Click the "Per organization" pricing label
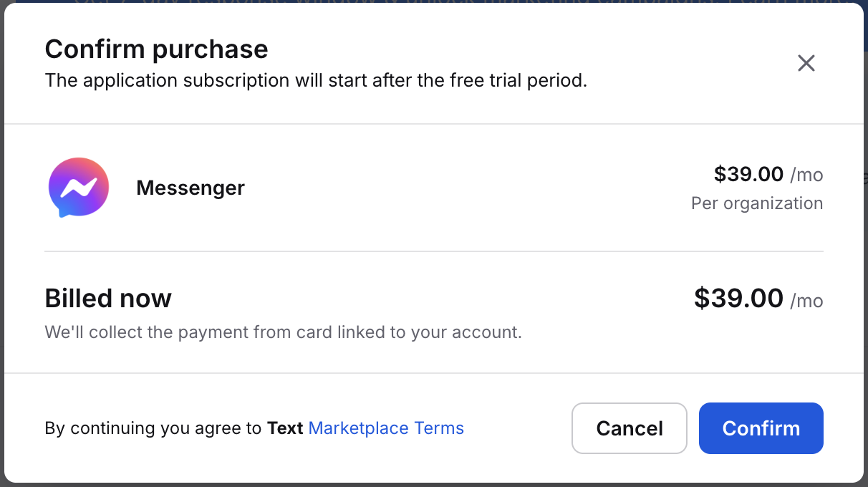 pyautogui.click(x=756, y=203)
